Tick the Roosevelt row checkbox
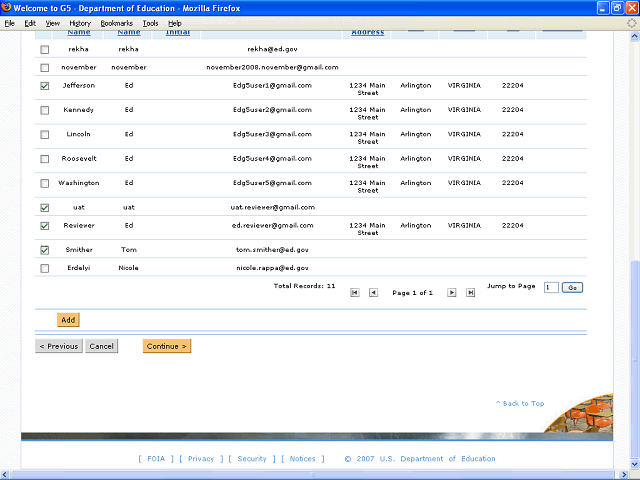Image resolution: width=640 pixels, height=480 pixels. (44, 159)
